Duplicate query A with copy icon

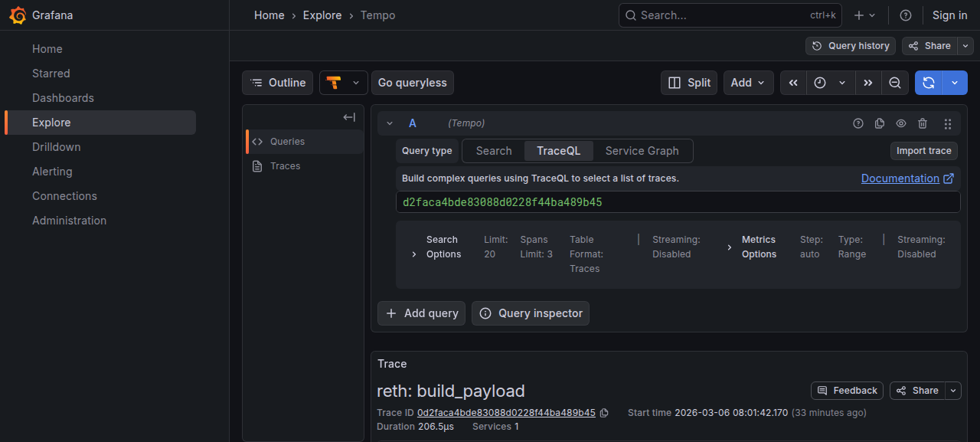coord(880,123)
